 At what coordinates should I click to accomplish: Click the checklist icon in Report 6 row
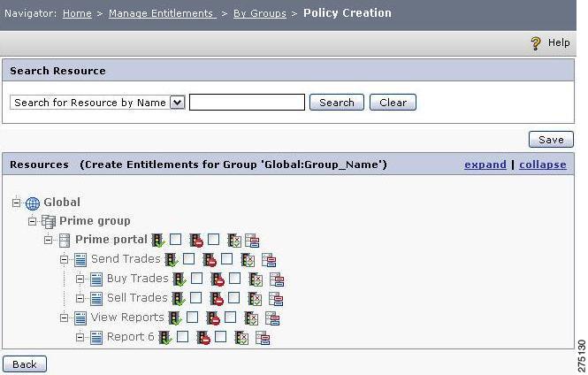tap(242, 338)
